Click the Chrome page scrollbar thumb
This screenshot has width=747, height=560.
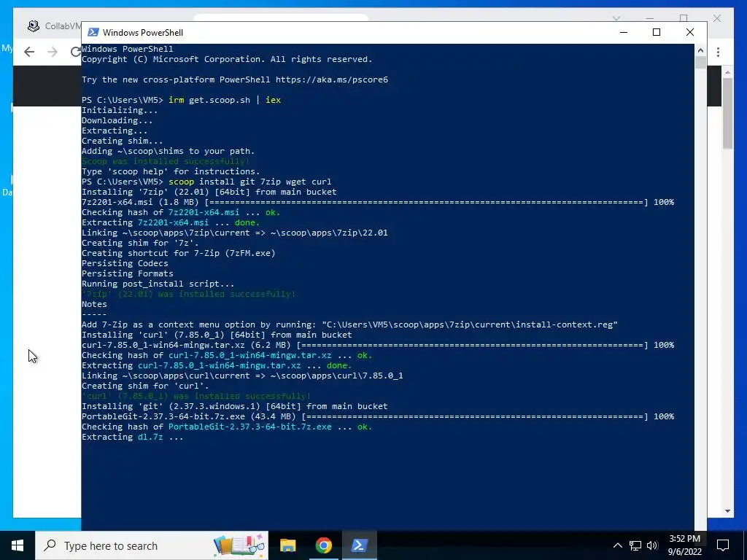click(727, 113)
